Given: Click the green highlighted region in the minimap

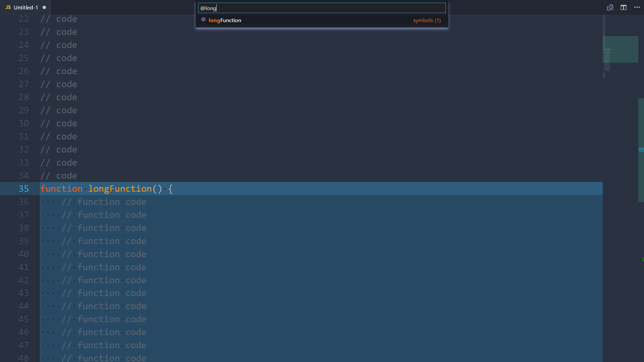Looking at the screenshot, I should [621, 49].
